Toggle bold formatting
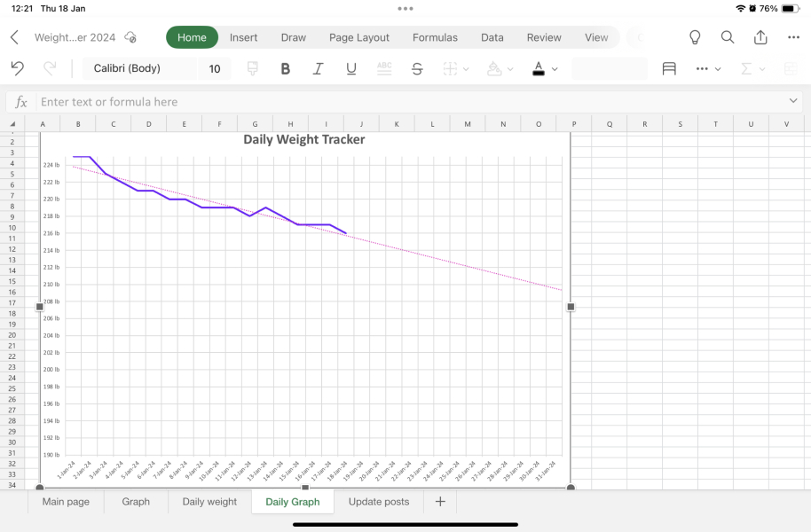Image resolution: width=811 pixels, height=532 pixels. coord(285,67)
